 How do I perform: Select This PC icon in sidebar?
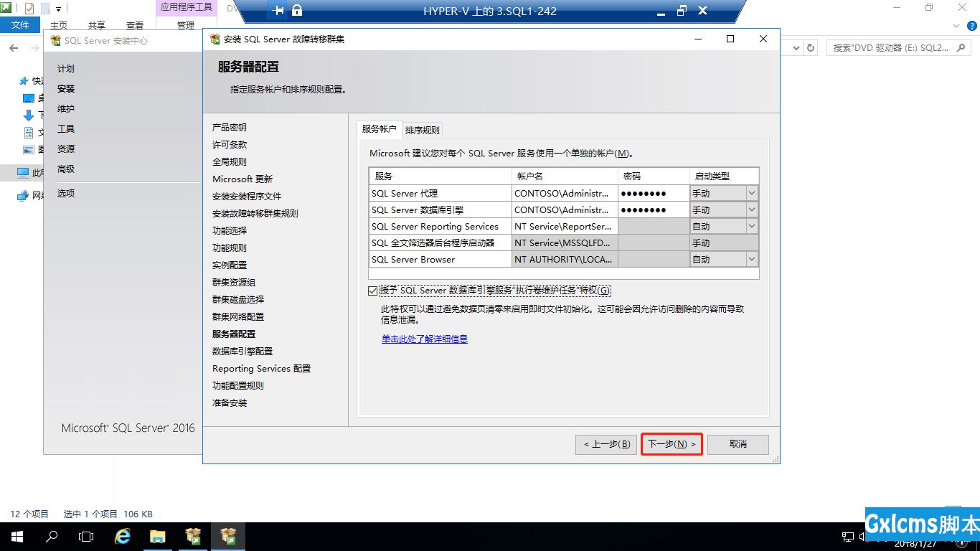click(x=23, y=173)
